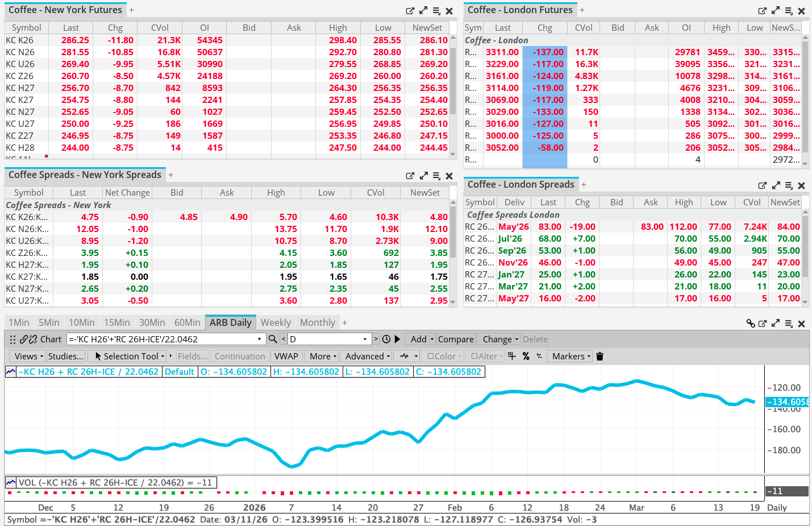The width and height of the screenshot is (812, 526).
Task: Click the New York Futures vertical scrollbar
Action: (453, 97)
